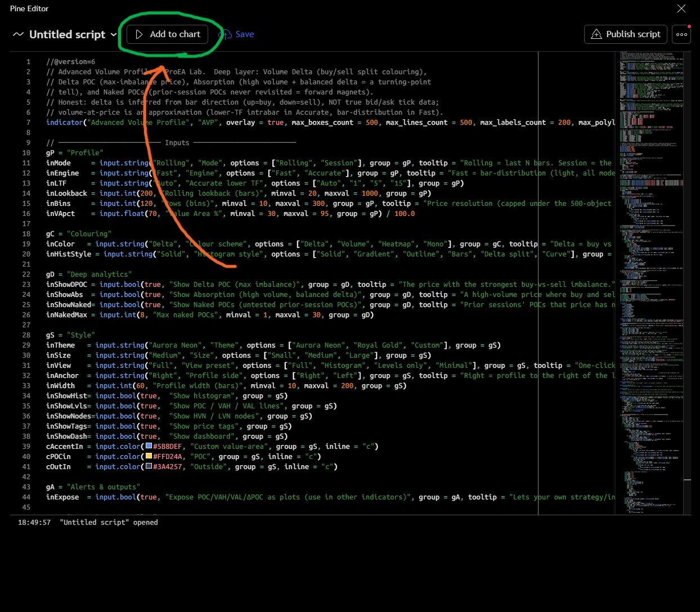The height and width of the screenshot is (612, 700).
Task: Click the indicator keyword on line 7
Action: pos(65,122)
